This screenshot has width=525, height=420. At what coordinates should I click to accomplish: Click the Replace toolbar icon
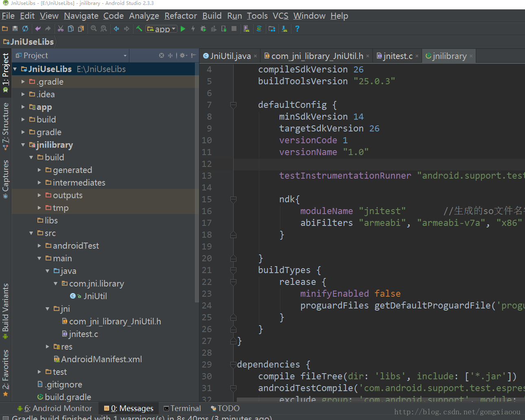[104, 28]
